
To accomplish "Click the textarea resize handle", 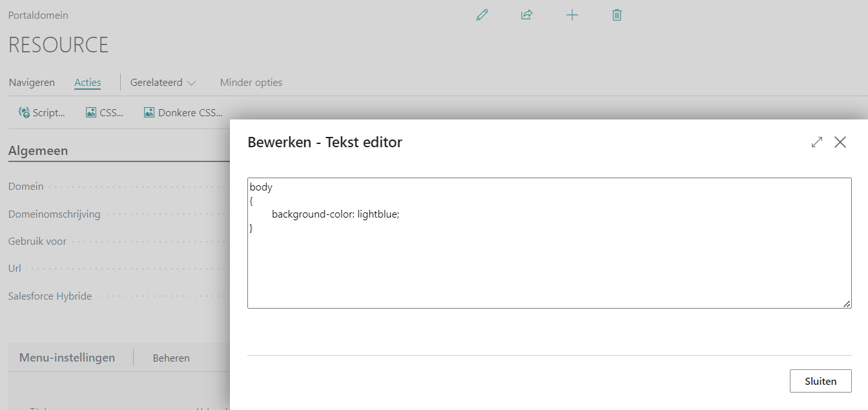I will point(847,303).
